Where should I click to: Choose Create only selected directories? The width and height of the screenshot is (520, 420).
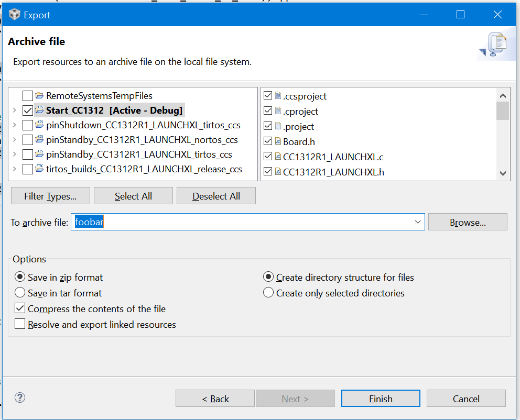click(268, 293)
